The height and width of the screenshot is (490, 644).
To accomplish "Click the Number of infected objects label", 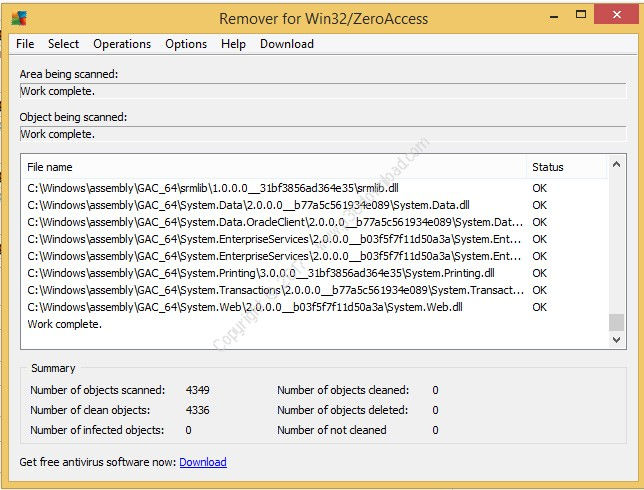I will pos(97,430).
